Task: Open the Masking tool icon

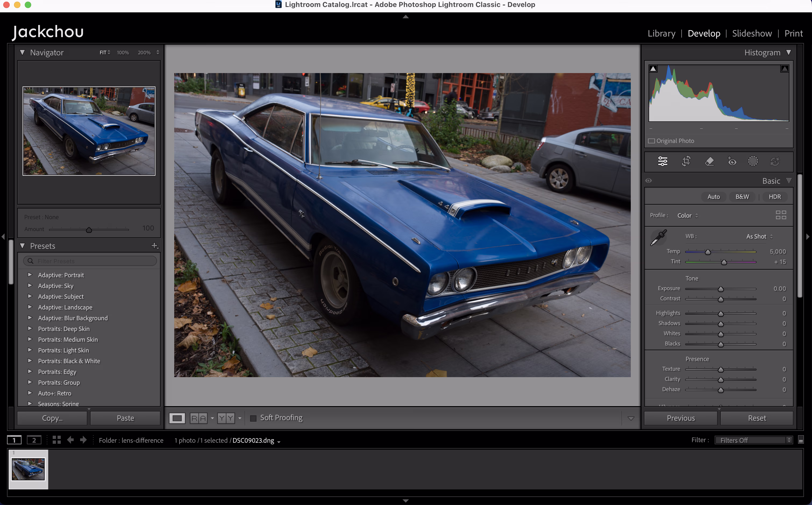Action: coord(753,161)
